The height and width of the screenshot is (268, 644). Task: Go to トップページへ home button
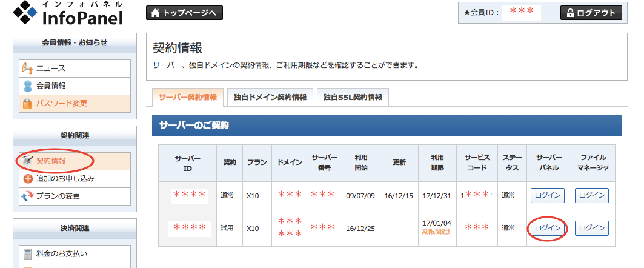[x=184, y=13]
